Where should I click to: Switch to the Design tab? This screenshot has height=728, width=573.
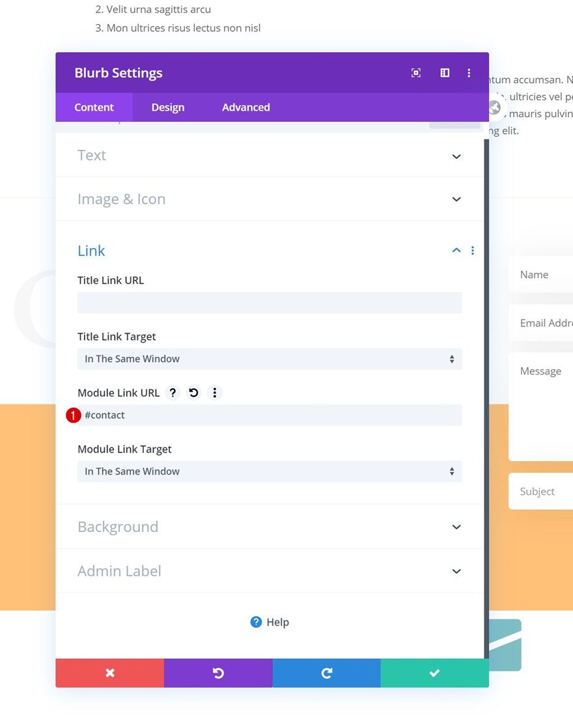point(167,107)
